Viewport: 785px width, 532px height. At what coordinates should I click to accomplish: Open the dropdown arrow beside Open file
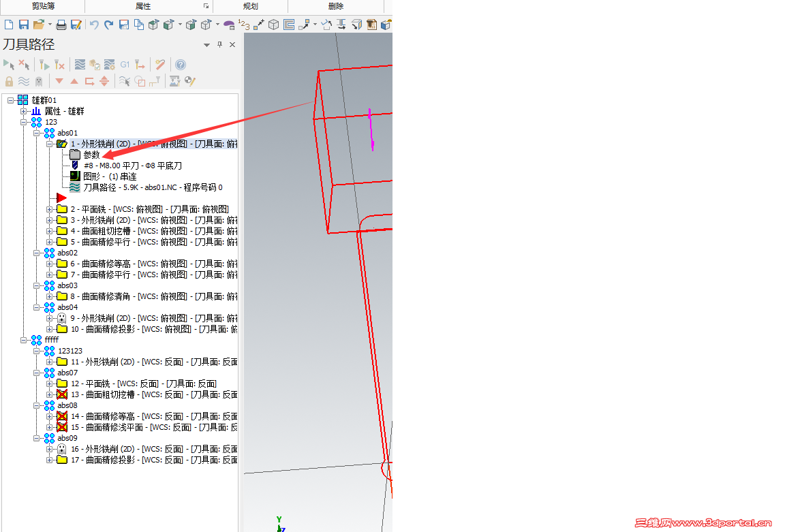(50, 25)
